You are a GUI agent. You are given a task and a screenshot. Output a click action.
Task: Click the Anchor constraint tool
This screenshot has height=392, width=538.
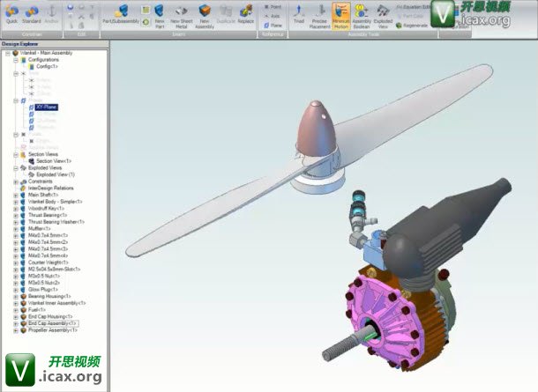click(x=52, y=14)
